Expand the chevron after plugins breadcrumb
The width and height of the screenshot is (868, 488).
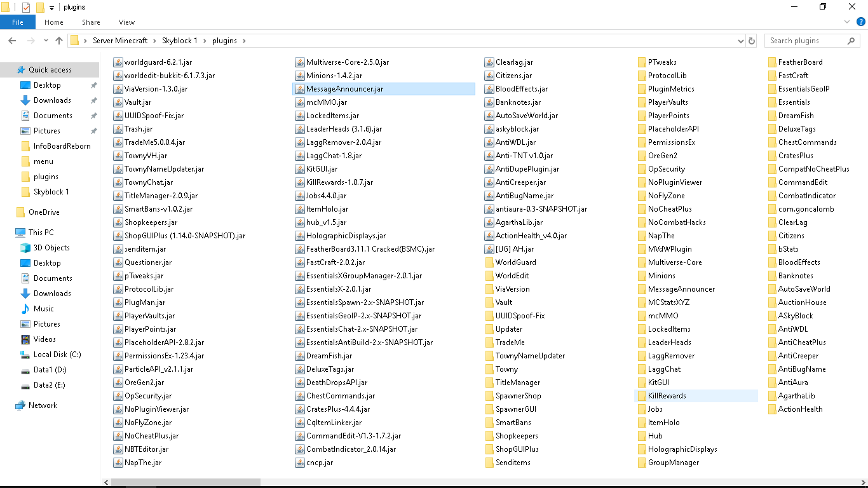[x=244, y=41]
